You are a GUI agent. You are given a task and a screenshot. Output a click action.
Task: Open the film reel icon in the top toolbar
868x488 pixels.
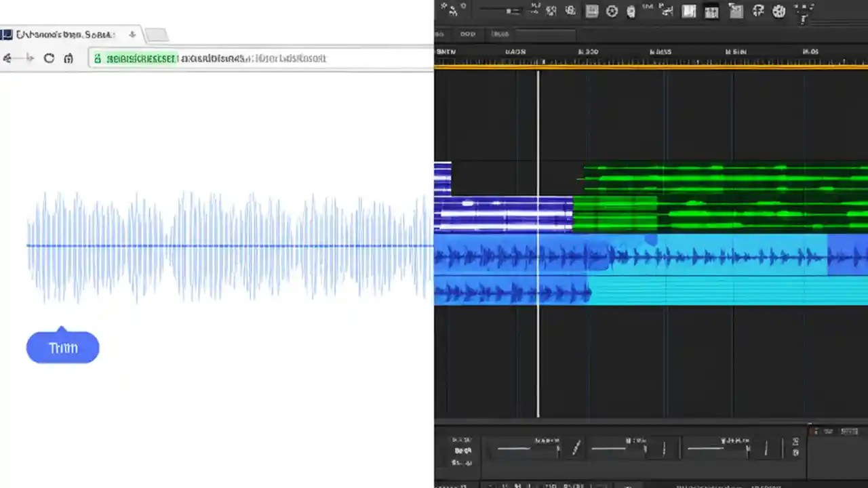pyautogui.click(x=778, y=12)
